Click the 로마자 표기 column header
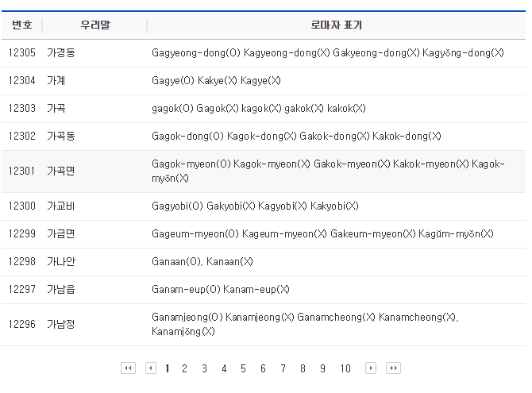532x393 pixels. 336,25
